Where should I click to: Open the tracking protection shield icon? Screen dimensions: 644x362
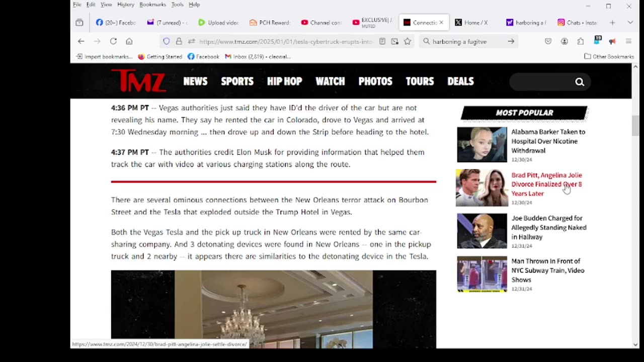[x=167, y=41]
